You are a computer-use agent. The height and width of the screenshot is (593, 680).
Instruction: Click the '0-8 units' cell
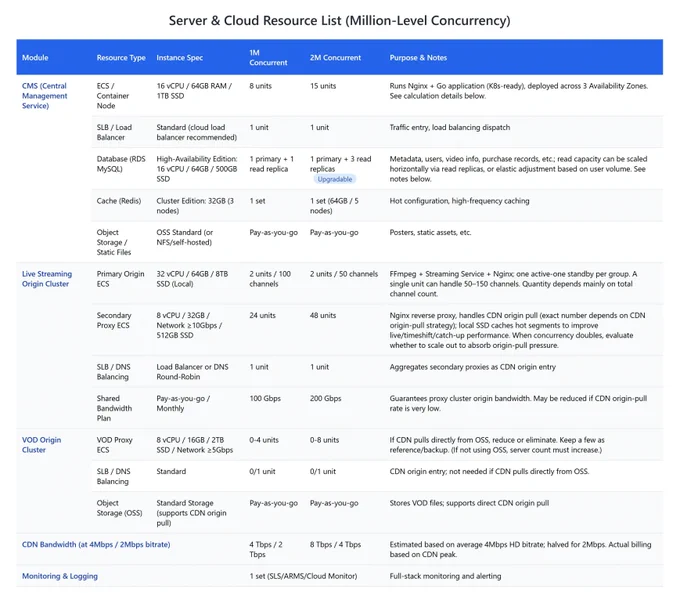pos(324,440)
